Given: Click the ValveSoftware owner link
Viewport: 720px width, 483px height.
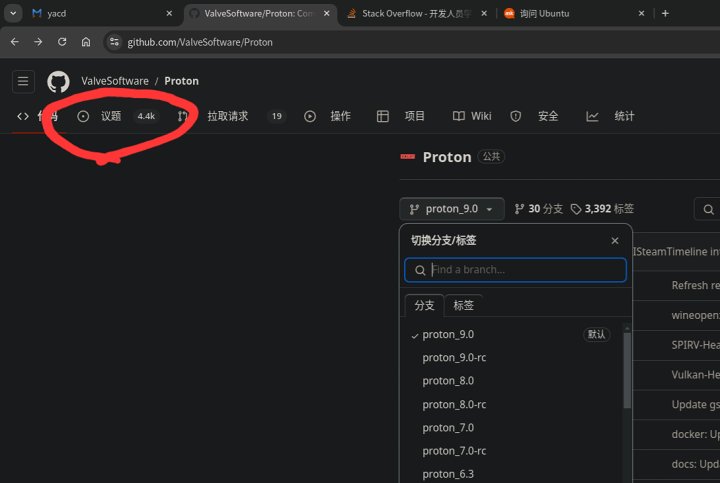Looking at the screenshot, I should 115,81.
